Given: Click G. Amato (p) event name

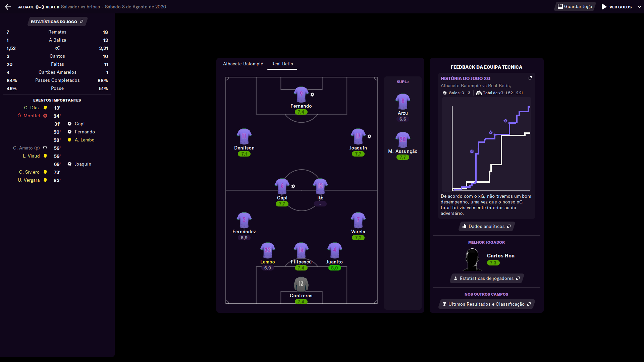Looking at the screenshot, I should coord(26,148).
